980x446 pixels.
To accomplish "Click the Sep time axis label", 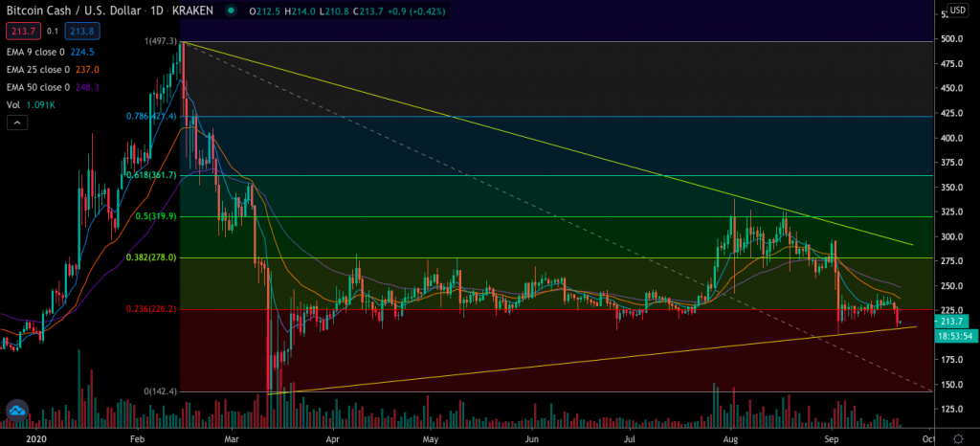I will 831,438.
